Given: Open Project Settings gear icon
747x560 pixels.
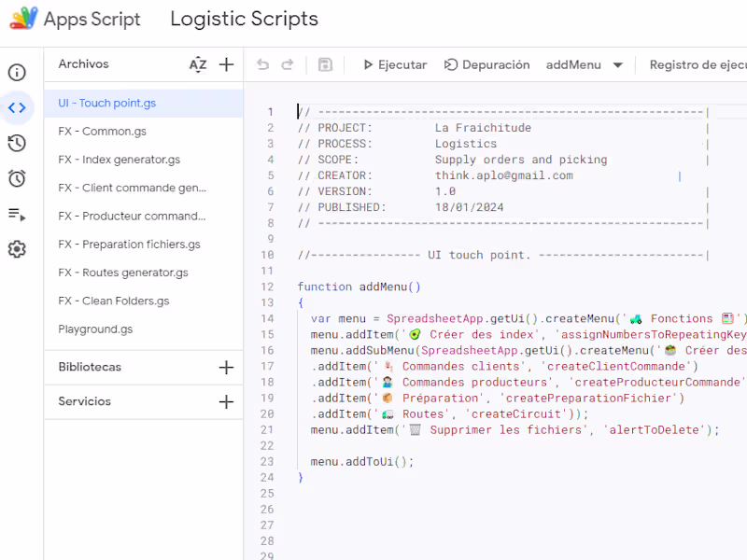Looking at the screenshot, I should pos(17,249).
